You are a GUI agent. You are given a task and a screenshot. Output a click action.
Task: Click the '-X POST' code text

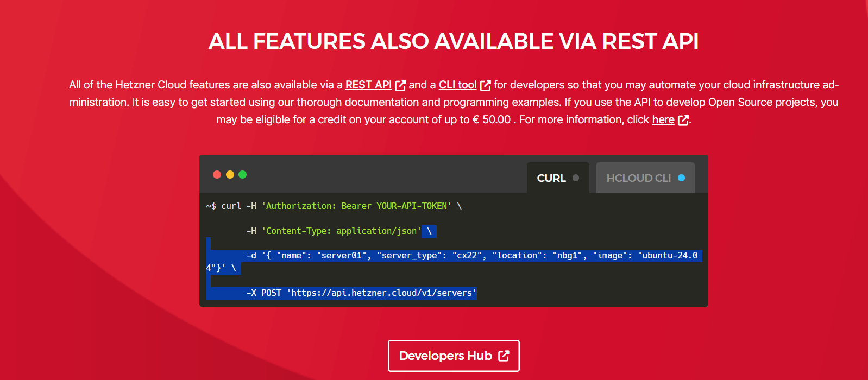point(264,293)
